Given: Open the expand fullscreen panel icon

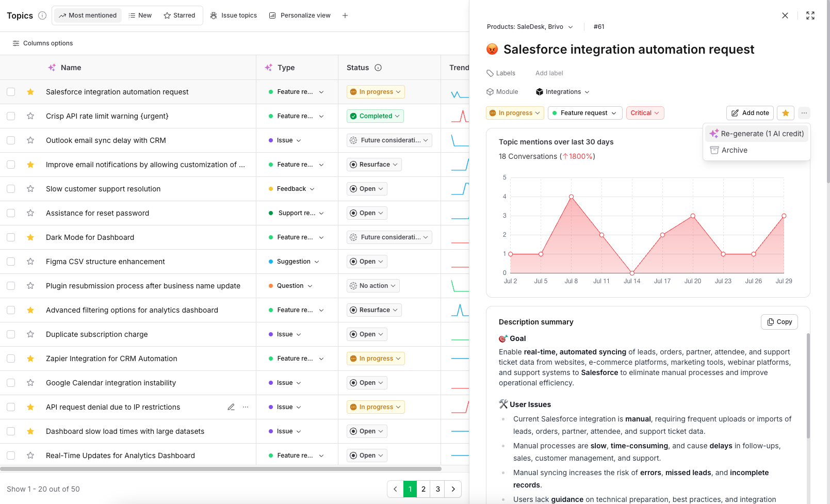Looking at the screenshot, I should (x=810, y=15).
